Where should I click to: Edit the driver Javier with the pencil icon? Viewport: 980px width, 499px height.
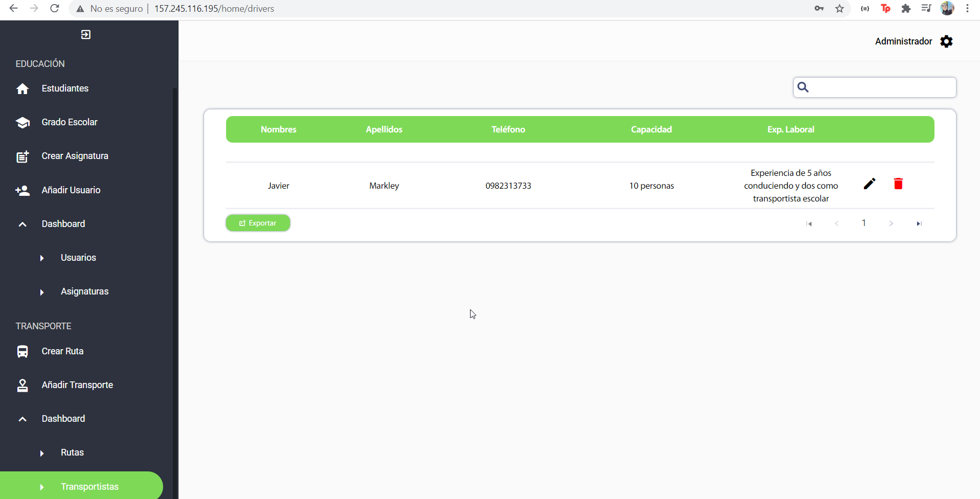(x=870, y=184)
